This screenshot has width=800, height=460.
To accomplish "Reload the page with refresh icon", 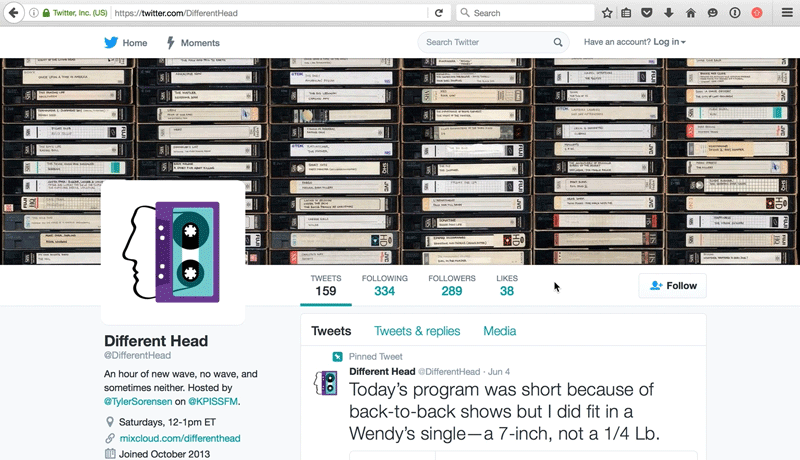I will pyautogui.click(x=438, y=13).
